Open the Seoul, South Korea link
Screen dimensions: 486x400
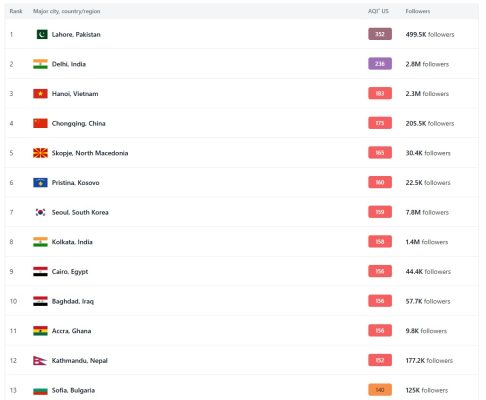coord(80,212)
